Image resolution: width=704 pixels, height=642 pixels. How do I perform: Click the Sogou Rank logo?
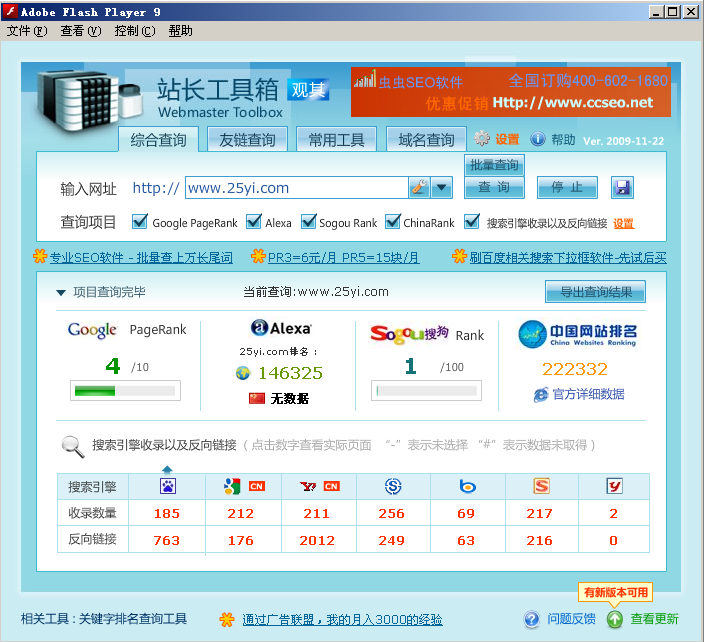click(409, 334)
